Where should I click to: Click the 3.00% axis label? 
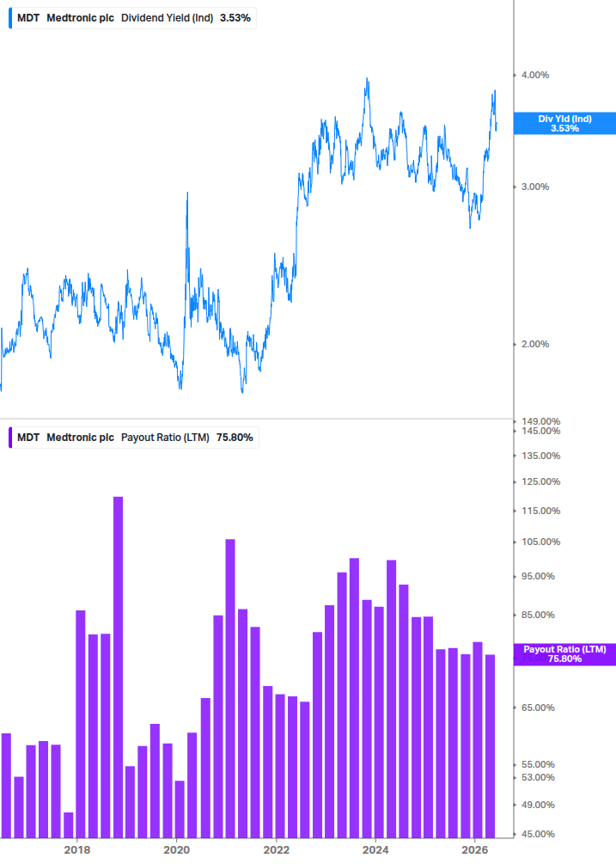point(535,187)
